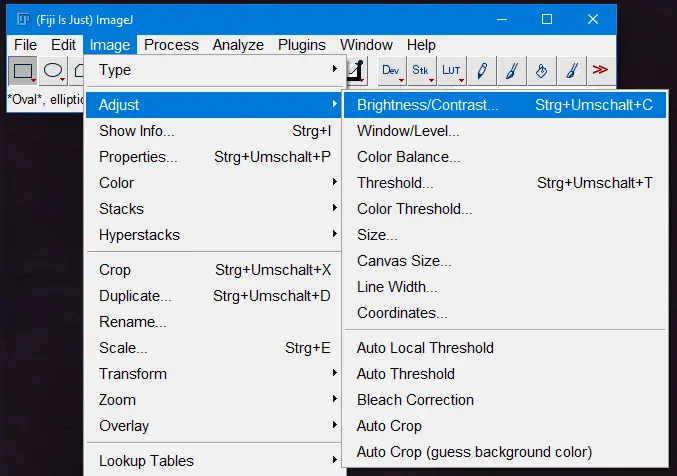
Task: Select Canvas Size... entry
Action: point(404,261)
